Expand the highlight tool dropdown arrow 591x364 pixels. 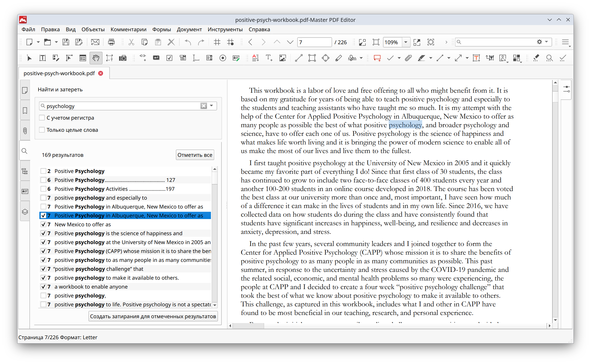(x=431, y=58)
